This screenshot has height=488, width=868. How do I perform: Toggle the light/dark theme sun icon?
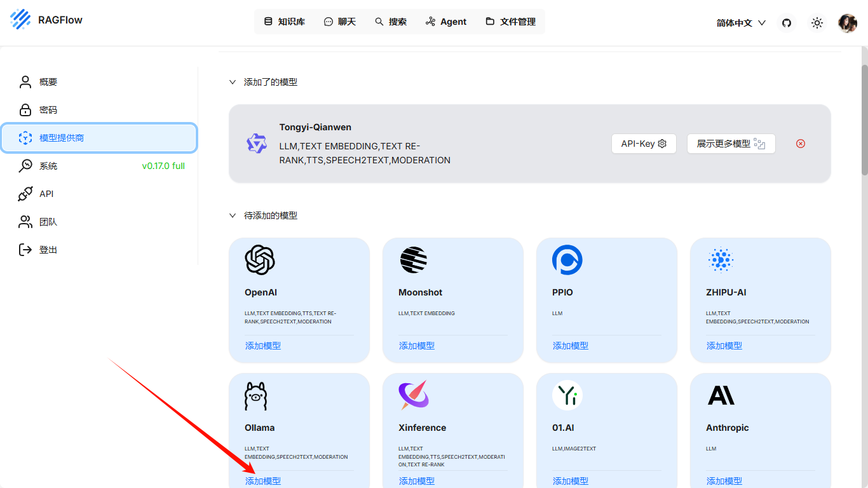coord(817,23)
